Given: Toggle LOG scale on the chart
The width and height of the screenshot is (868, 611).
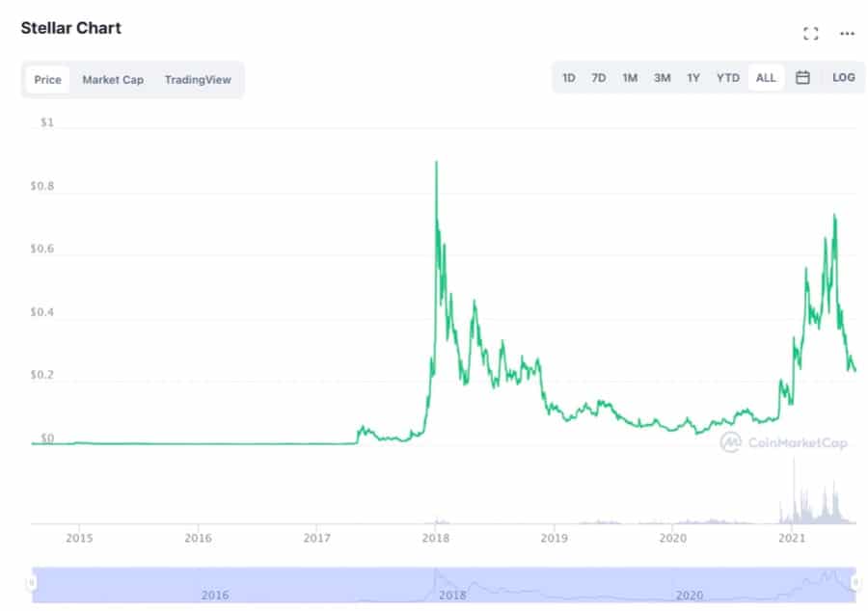Looking at the screenshot, I should point(843,78).
